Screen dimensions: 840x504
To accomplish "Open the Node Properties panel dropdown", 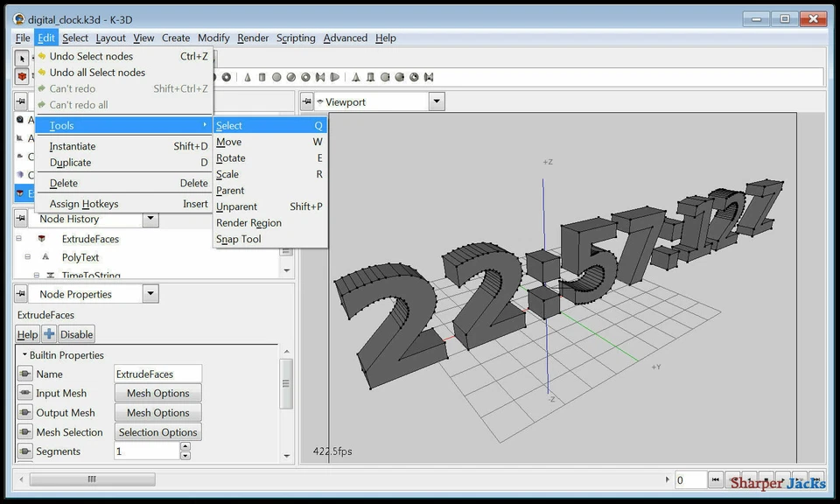I will (150, 293).
